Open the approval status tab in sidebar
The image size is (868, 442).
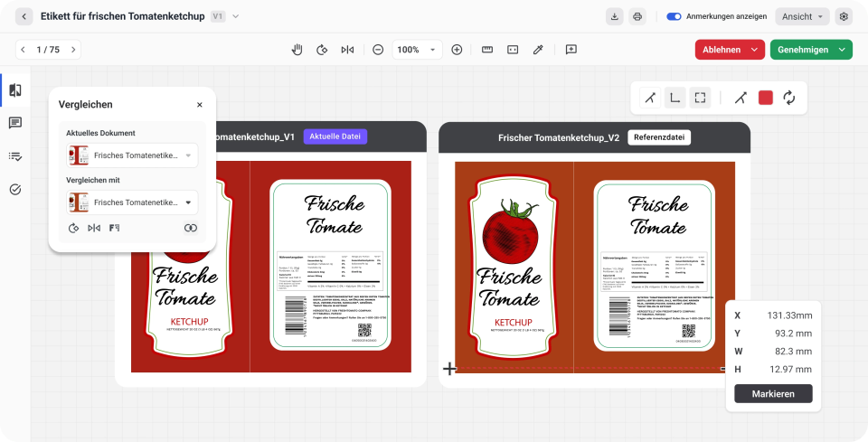coord(15,189)
